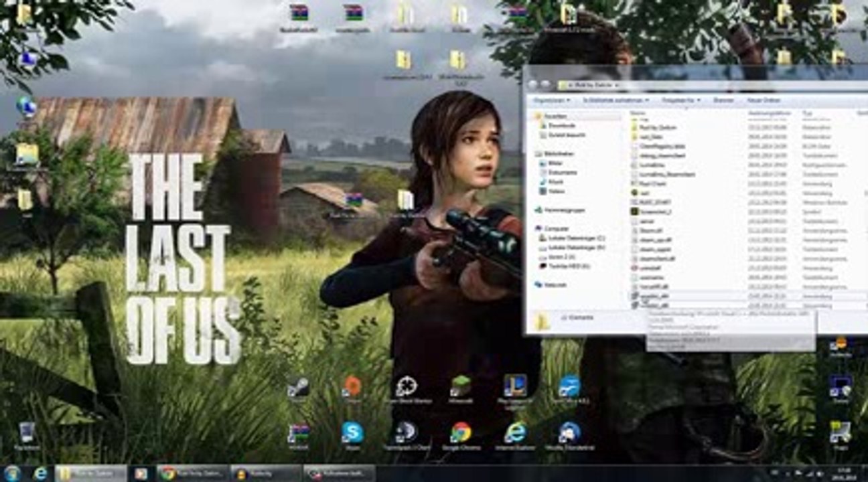Open the Toshiba HDD drive

point(566,266)
